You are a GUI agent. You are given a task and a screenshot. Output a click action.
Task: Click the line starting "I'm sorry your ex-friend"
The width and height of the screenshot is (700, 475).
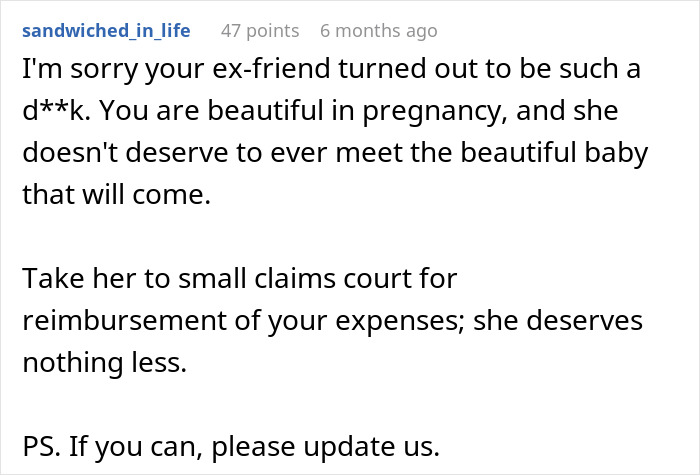[331, 70]
